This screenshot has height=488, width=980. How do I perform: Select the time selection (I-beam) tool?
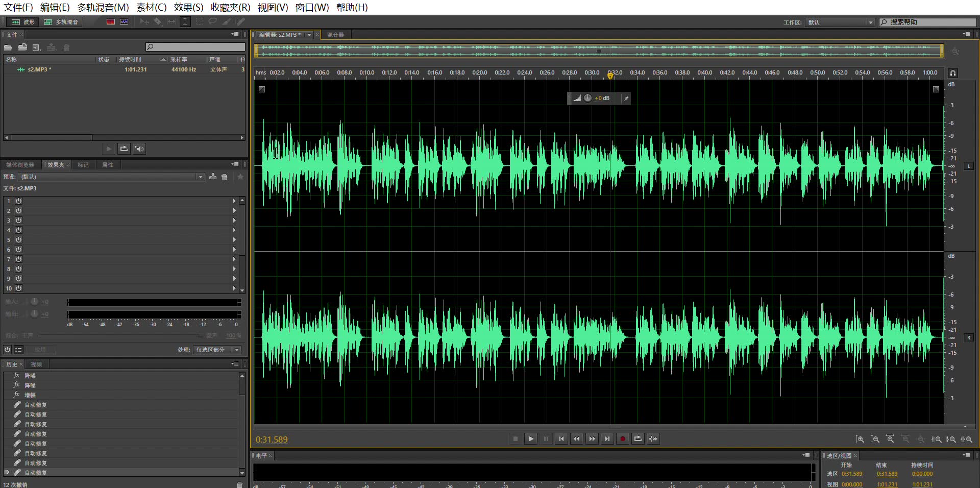point(185,22)
